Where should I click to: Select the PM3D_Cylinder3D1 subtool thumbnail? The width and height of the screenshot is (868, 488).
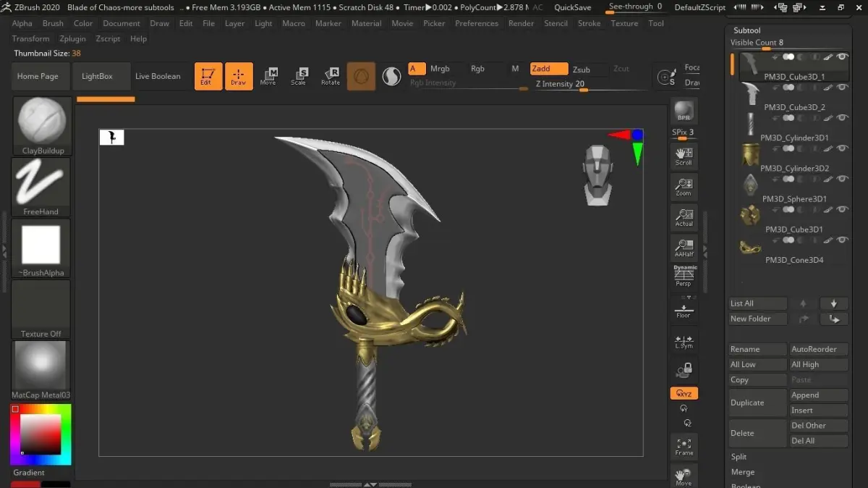(x=750, y=124)
